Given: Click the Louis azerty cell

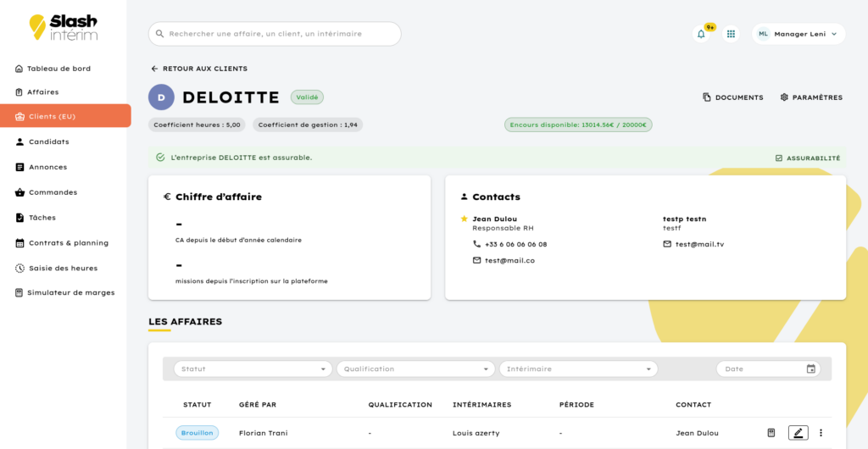Looking at the screenshot, I should [476, 433].
